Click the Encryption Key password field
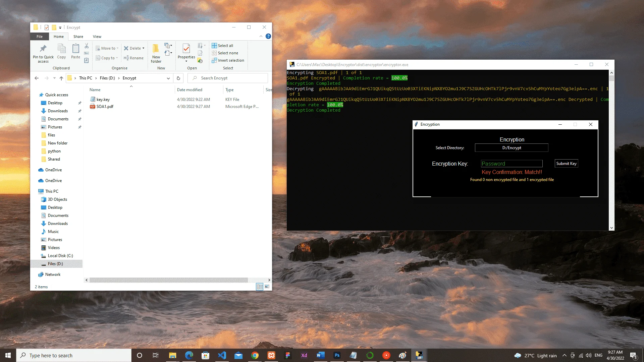Viewport: 644px width, 362px height. [512, 164]
